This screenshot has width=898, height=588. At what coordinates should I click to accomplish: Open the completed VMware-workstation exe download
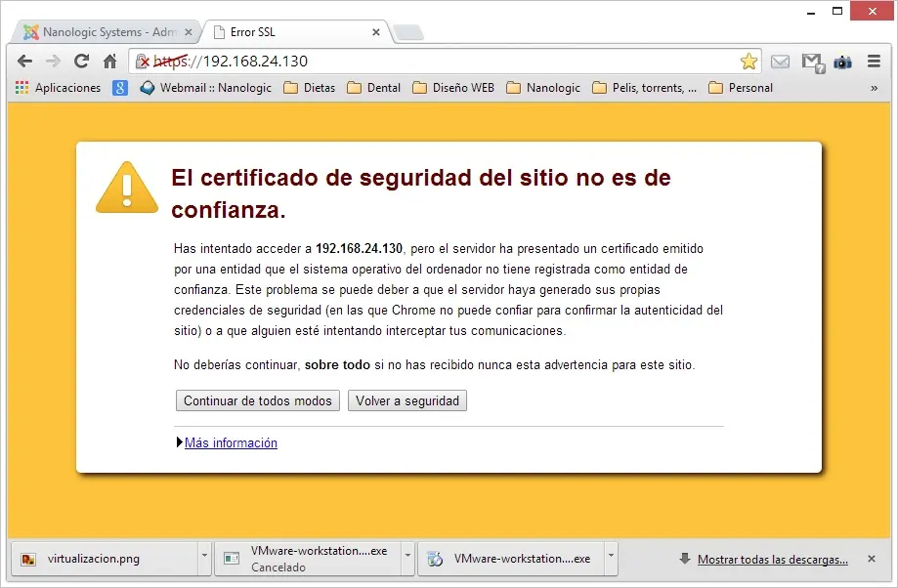click(x=511, y=559)
